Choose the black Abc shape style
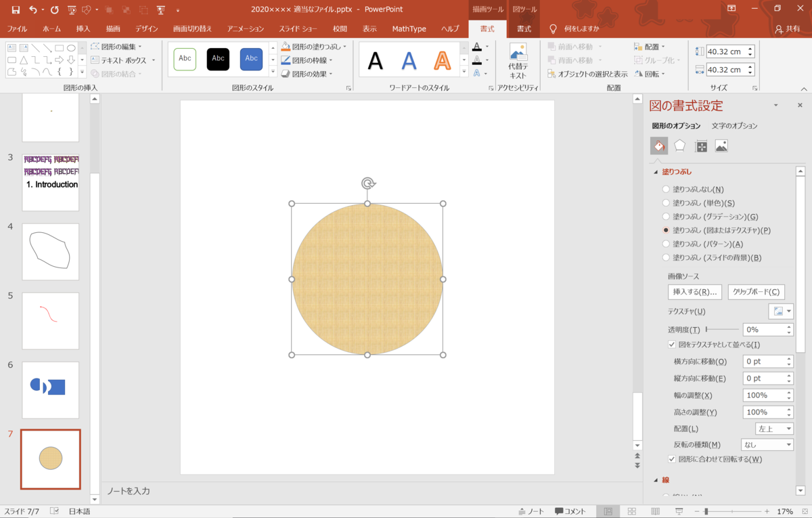The height and width of the screenshot is (518, 812). (218, 59)
